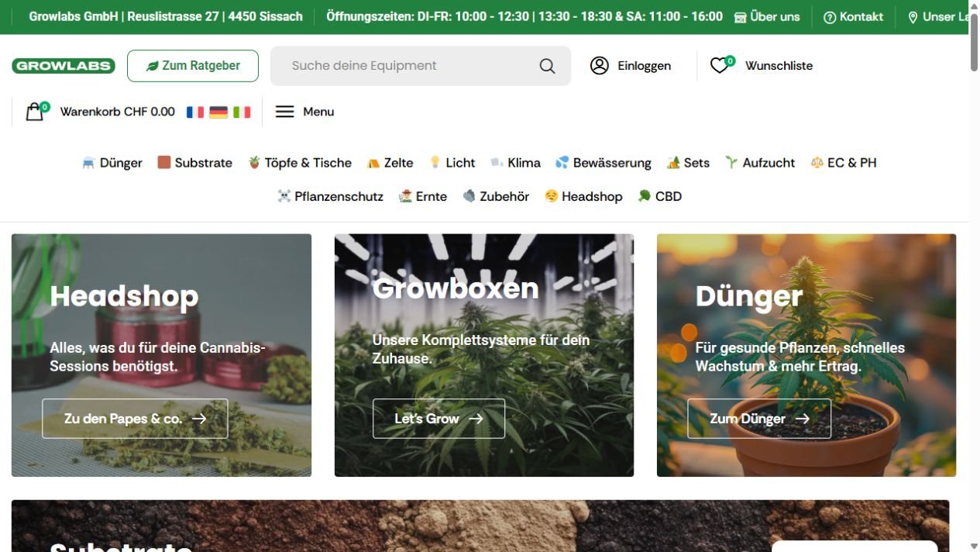Click the Ernte farmer icon
Screen dimensions: 980x552
click(404, 196)
